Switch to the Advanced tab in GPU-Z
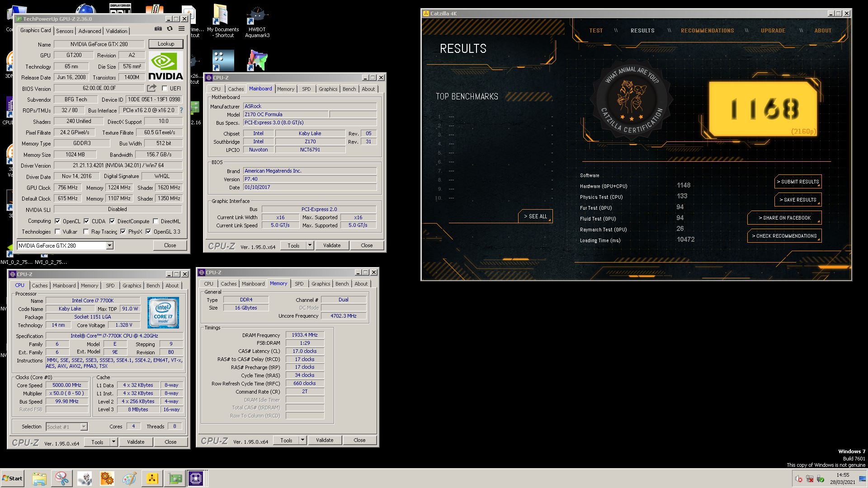868x488 pixels. 90,31
